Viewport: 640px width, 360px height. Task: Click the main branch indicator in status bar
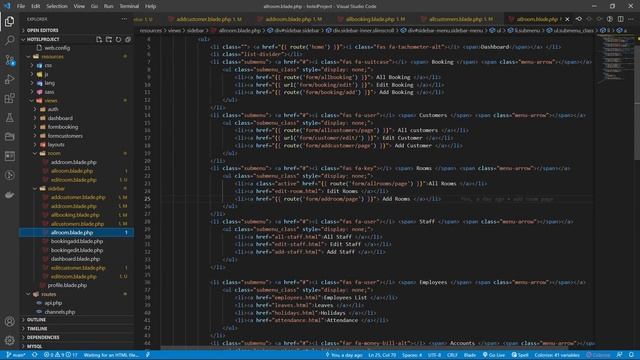(x=16, y=355)
